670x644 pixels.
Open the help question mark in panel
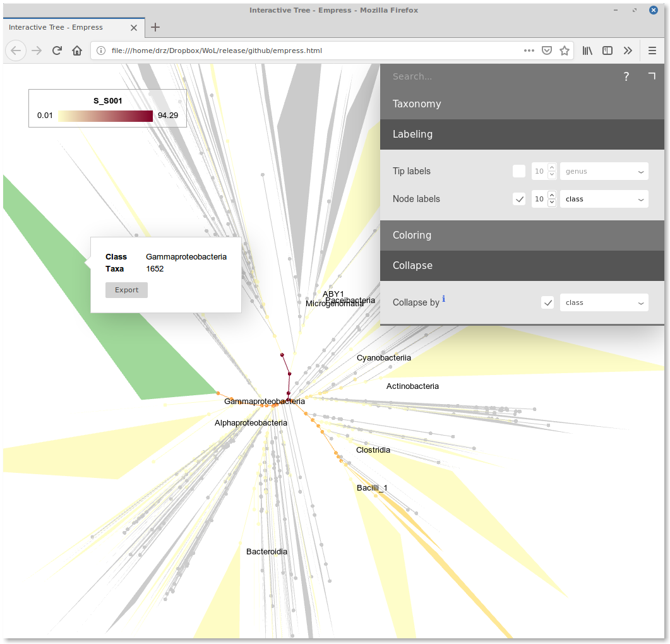tap(626, 76)
